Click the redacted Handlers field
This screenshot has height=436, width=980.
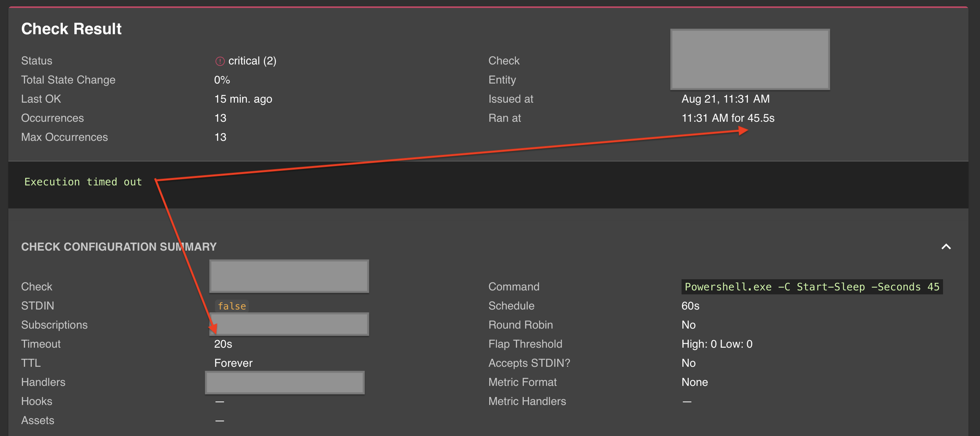coord(285,382)
